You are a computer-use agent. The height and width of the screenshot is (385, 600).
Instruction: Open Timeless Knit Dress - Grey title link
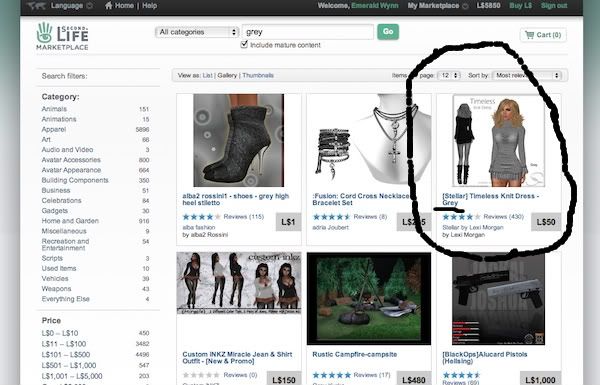tap(491, 199)
